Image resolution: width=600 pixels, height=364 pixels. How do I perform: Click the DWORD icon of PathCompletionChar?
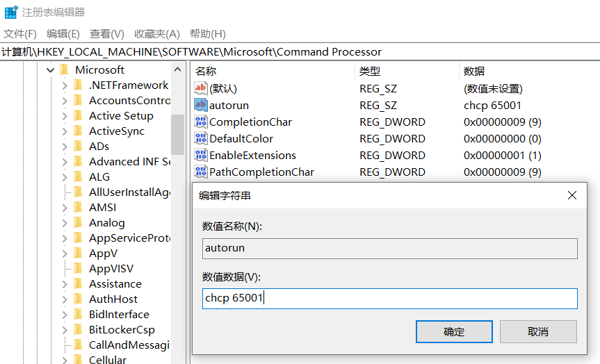[200, 172]
